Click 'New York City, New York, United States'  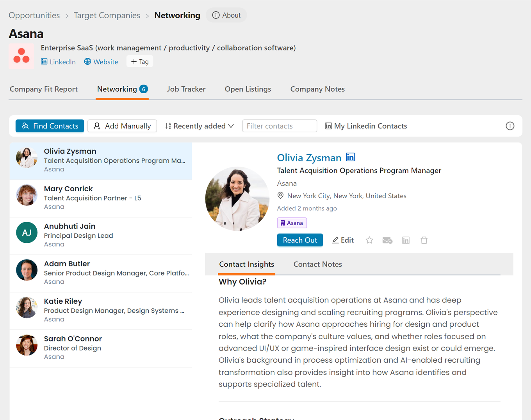tap(347, 196)
